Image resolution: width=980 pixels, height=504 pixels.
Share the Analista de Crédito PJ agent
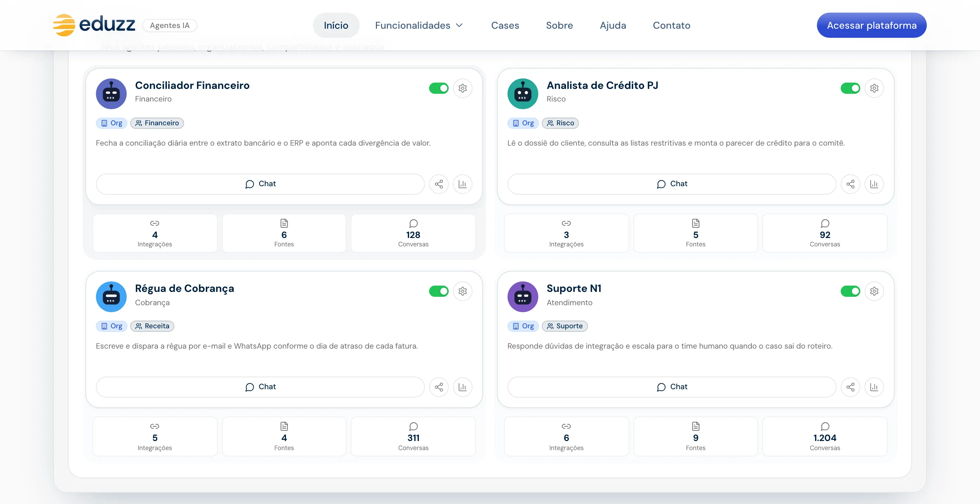pos(850,184)
